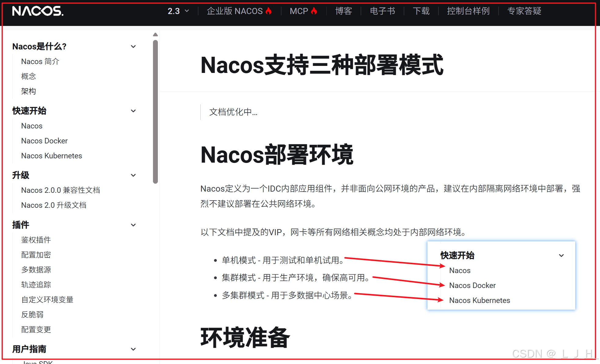Open the Nacos Docker sidebar link
Viewport: 600px width, 364px height.
44,141
